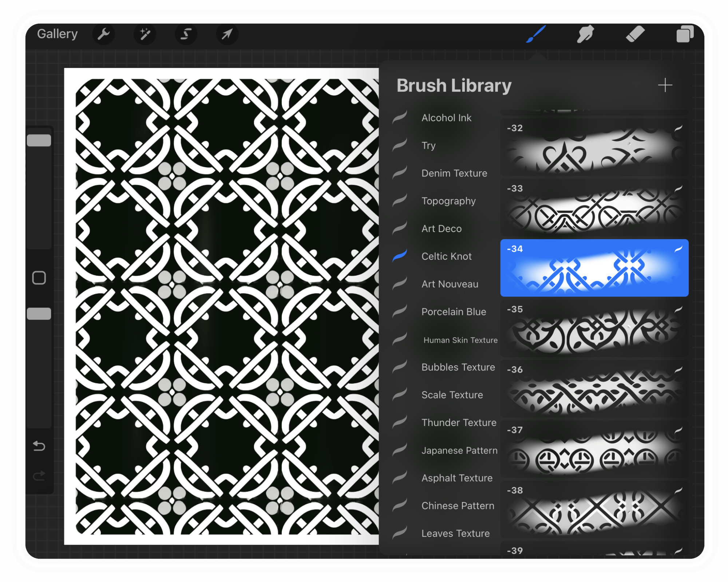Activate the Selection tool
The width and height of the screenshot is (728, 582).
pos(186,34)
